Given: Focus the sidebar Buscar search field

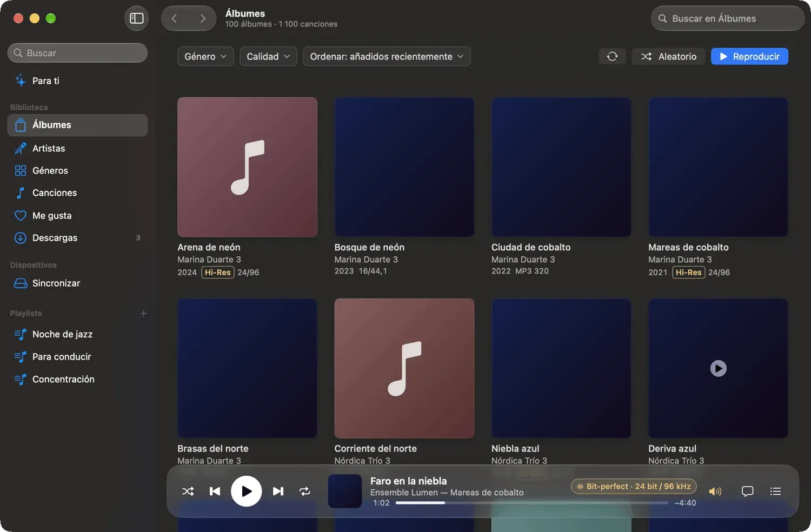Looking at the screenshot, I should (x=77, y=53).
